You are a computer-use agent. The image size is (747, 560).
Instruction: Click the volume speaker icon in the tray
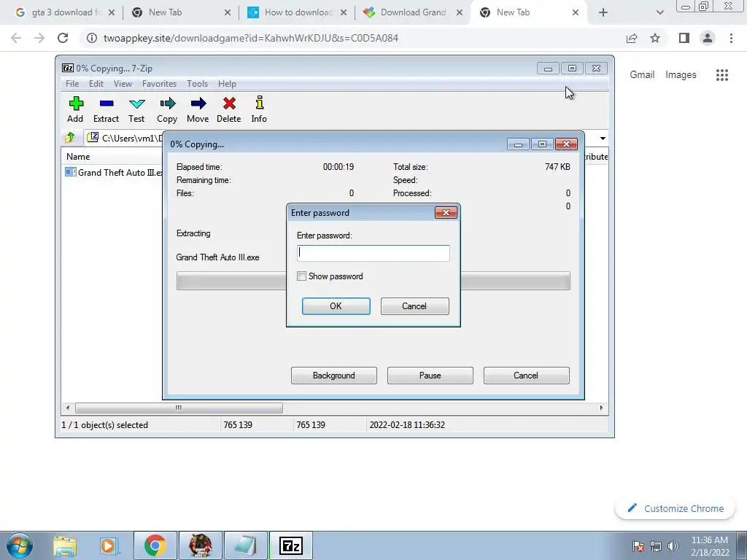point(673,546)
